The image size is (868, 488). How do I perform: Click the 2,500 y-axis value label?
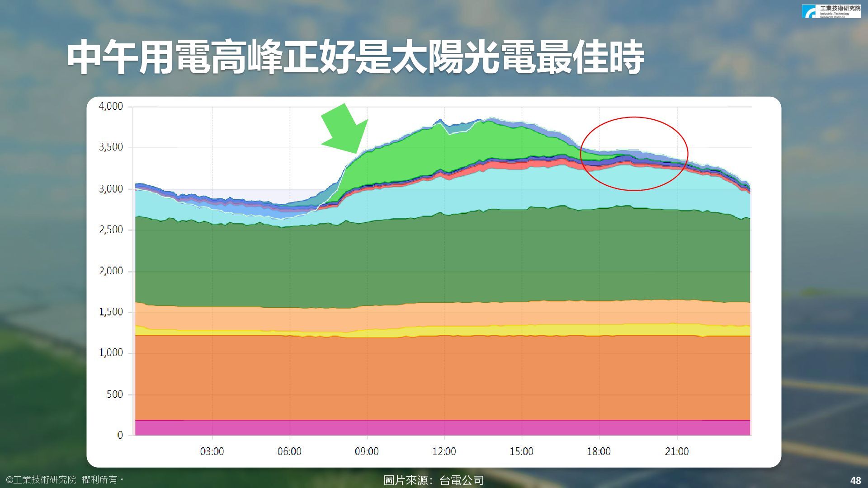click(111, 230)
